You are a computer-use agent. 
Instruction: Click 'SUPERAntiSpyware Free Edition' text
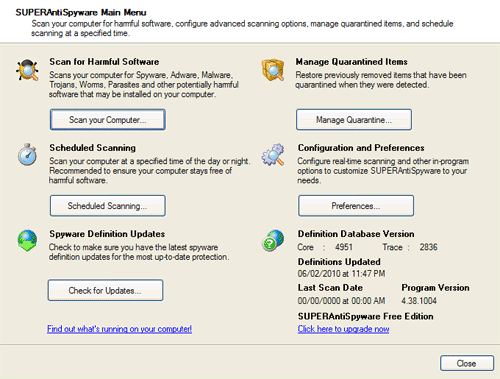pos(366,316)
